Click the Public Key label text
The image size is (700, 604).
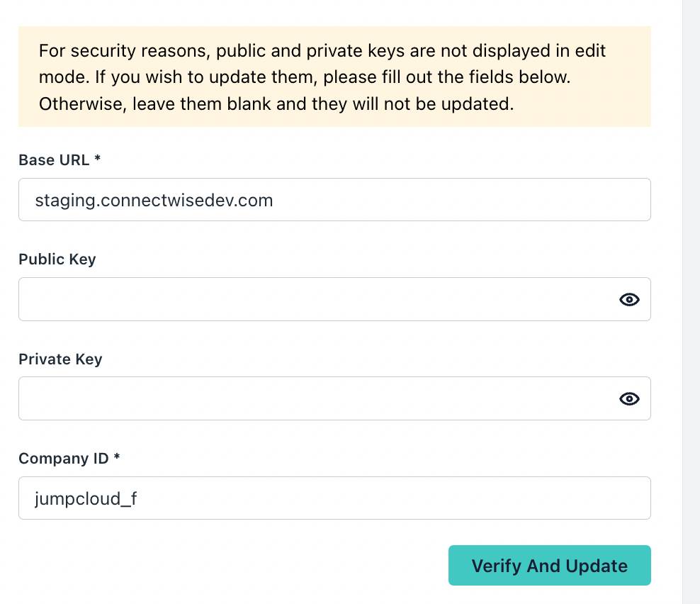tap(57, 259)
